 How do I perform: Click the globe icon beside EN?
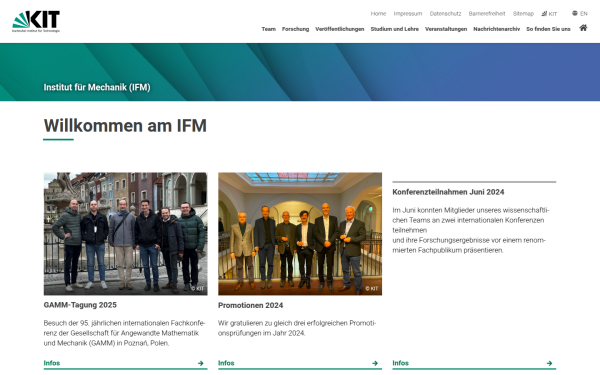(574, 13)
